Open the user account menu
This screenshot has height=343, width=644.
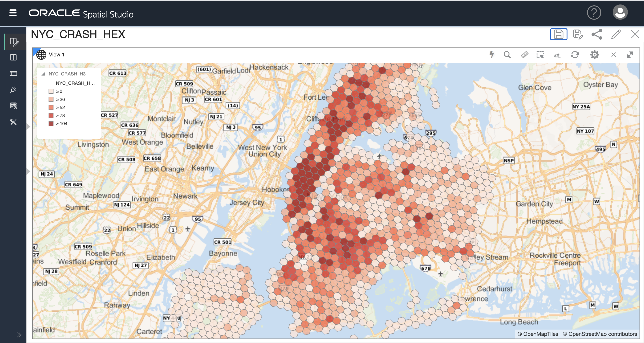pyautogui.click(x=620, y=13)
